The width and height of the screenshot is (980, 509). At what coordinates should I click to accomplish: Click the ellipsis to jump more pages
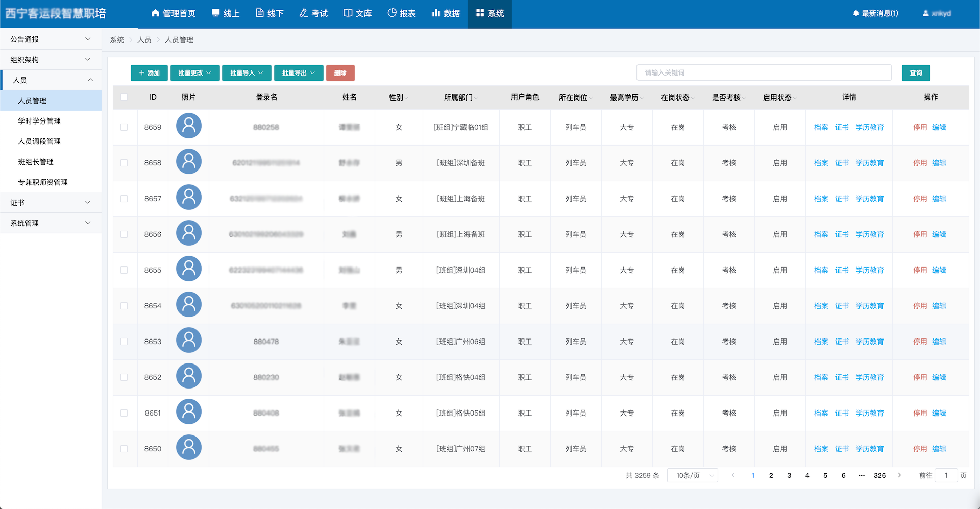click(x=862, y=475)
